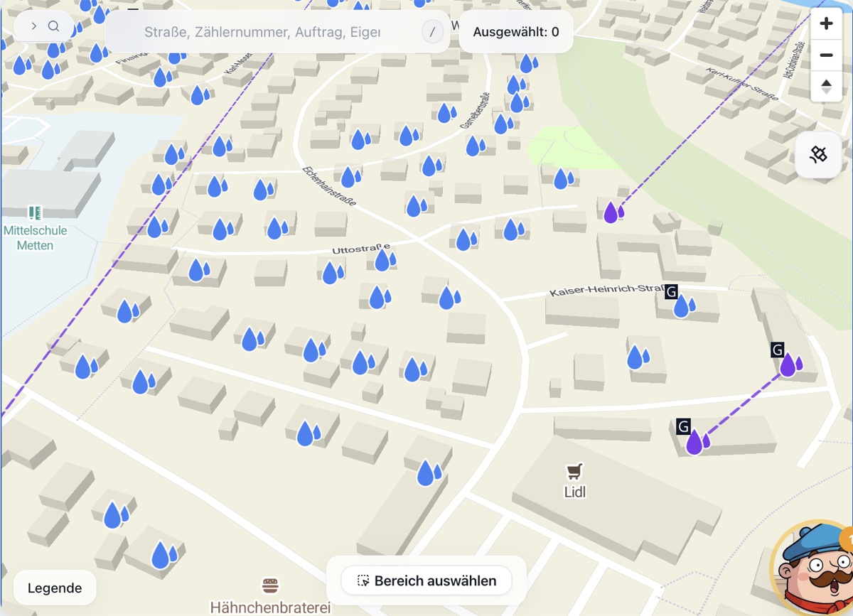This screenshot has height=616, width=853.
Task: Zoom out with the minus button
Action: pos(826,55)
